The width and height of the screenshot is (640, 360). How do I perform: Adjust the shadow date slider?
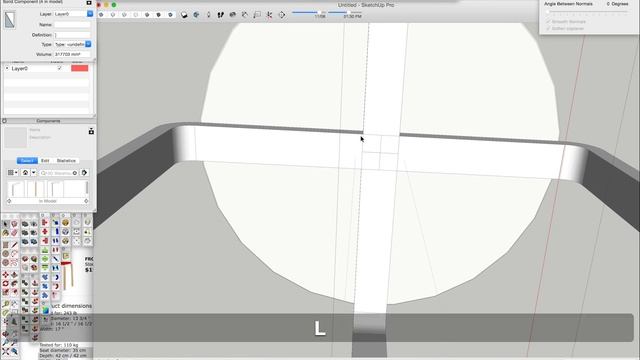309,12
